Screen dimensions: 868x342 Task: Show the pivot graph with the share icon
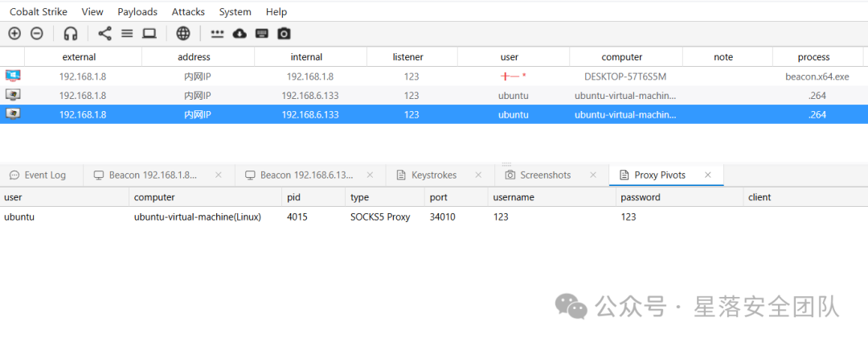104,34
